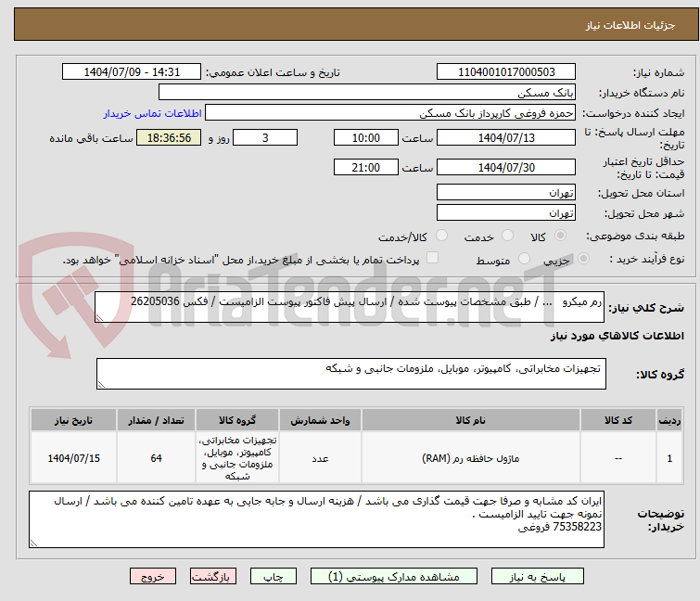
Task: Open مشاهده مدارک پیوستی (1) button
Action: (394, 577)
